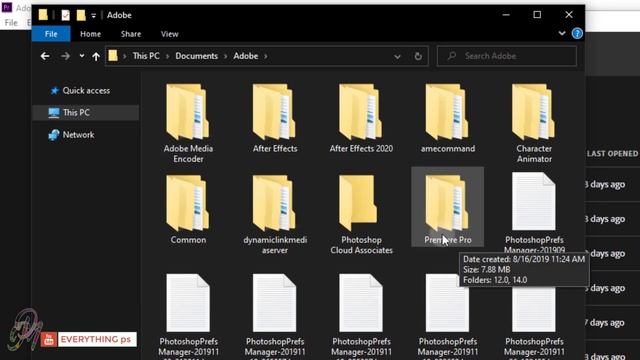This screenshot has height=360, width=640.
Task: Click the Properties quick access toolbar icon
Action: coord(65,16)
